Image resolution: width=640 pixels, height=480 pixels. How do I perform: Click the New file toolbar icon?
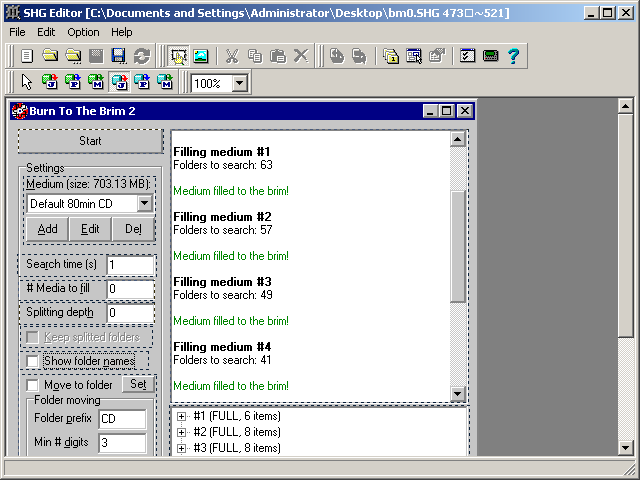pos(27,56)
